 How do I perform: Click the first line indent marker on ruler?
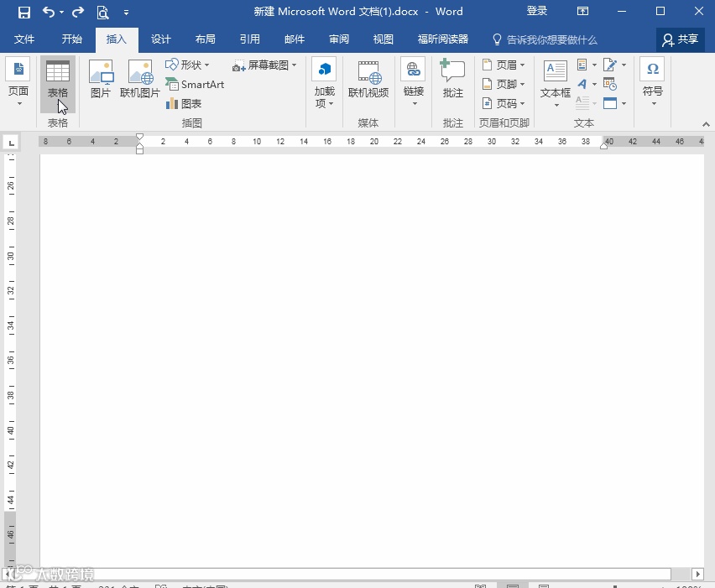[x=139, y=138]
